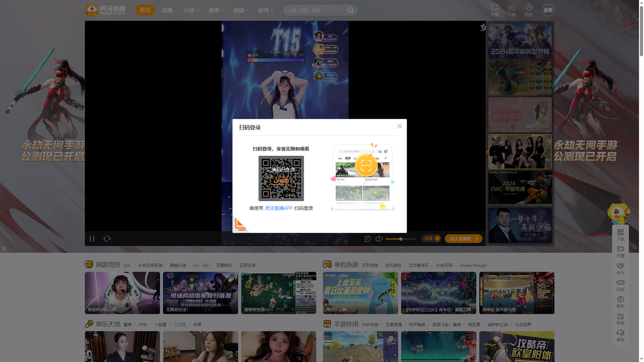The height and width of the screenshot is (362, 644).
Task: Click the refresh stream icon in player
Action: click(107, 239)
